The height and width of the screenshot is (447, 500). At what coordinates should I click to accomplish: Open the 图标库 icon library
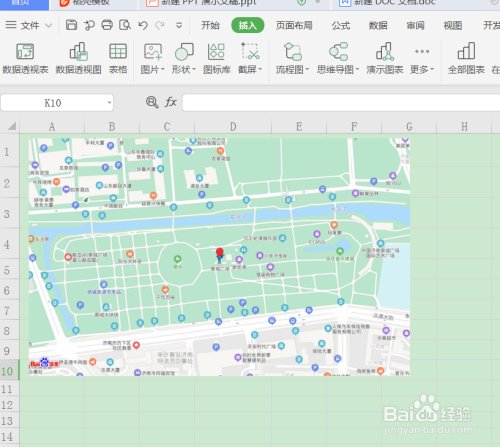coord(217,59)
